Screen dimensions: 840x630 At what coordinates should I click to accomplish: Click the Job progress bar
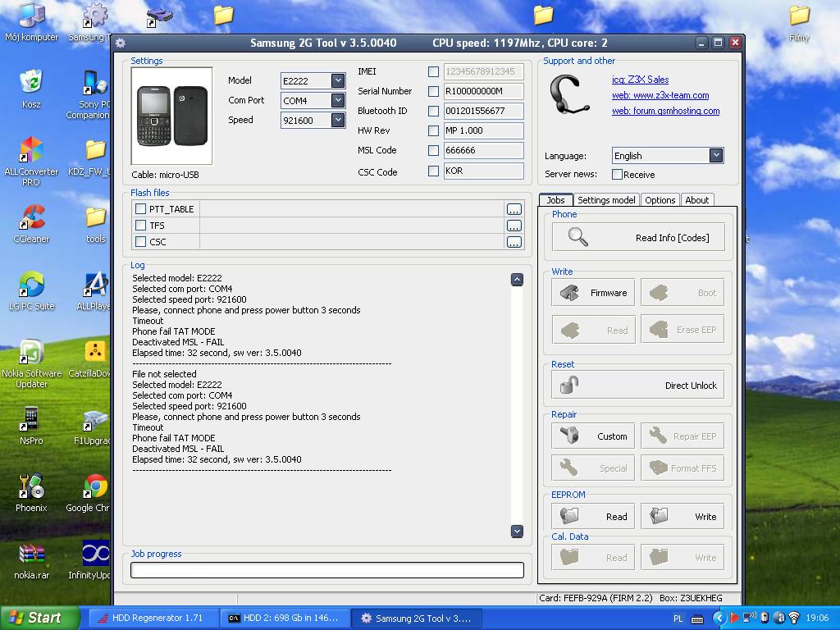click(x=326, y=569)
